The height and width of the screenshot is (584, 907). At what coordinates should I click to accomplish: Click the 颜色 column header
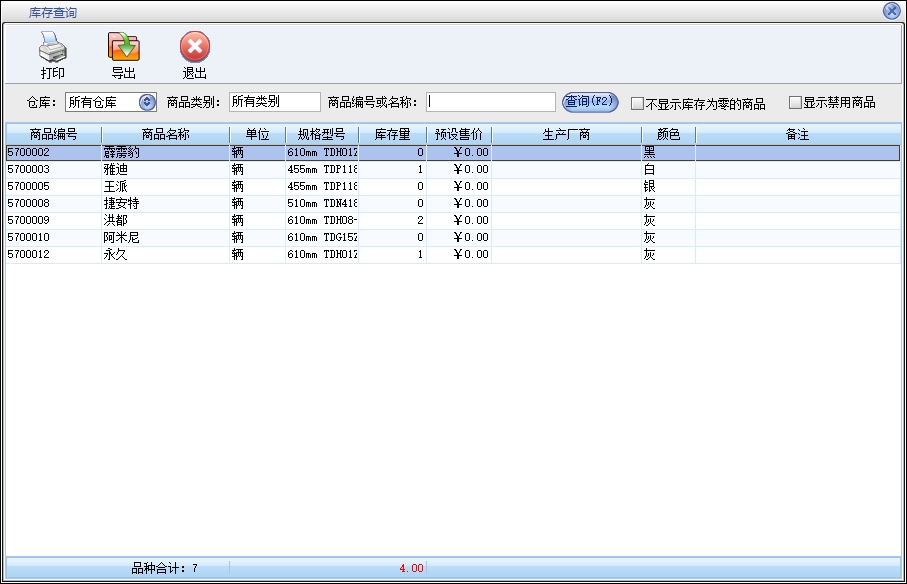[668, 134]
